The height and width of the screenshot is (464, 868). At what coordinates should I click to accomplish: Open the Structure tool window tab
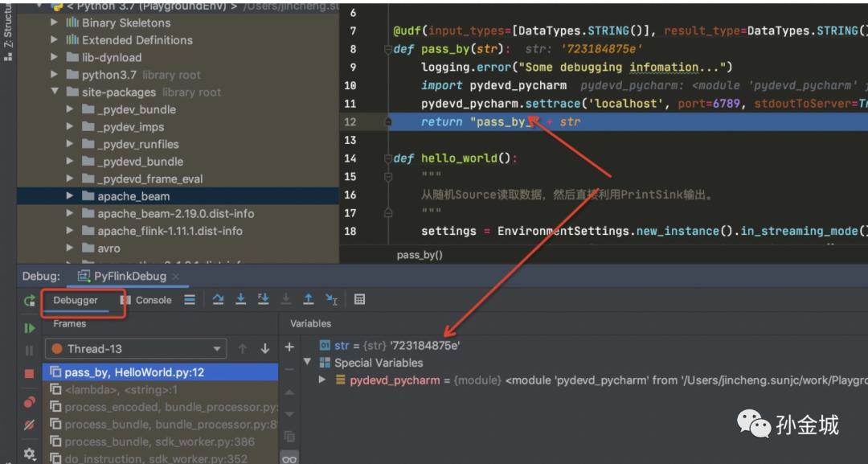coord(8,32)
